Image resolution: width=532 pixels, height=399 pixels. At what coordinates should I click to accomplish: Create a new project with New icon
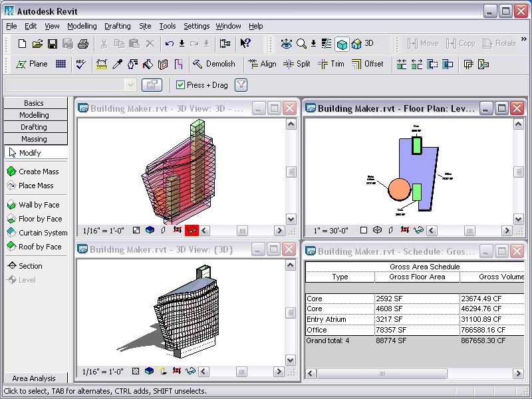22,43
